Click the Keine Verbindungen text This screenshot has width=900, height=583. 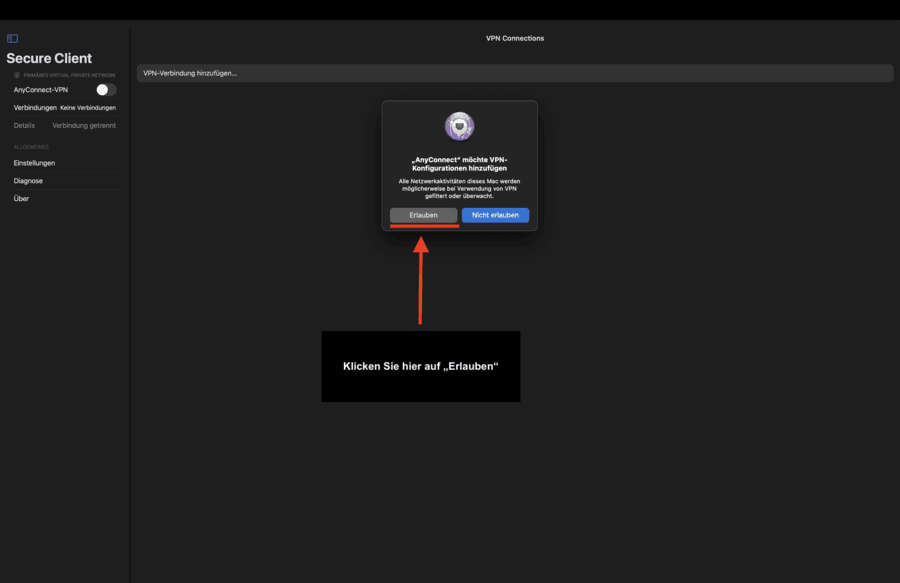[x=88, y=108]
